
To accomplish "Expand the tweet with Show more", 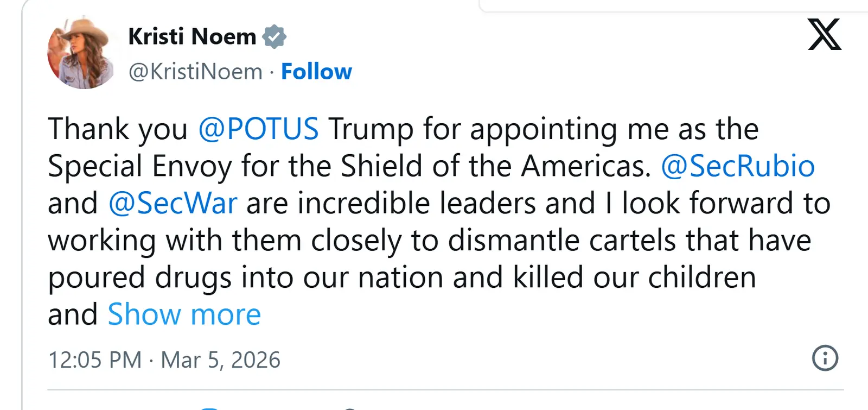I will point(184,314).
